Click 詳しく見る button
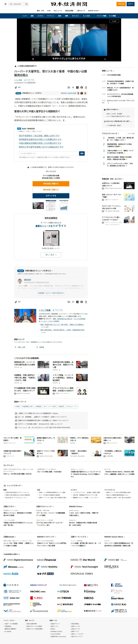The width and height of the screenshot is (138, 644). (x=51, y=255)
